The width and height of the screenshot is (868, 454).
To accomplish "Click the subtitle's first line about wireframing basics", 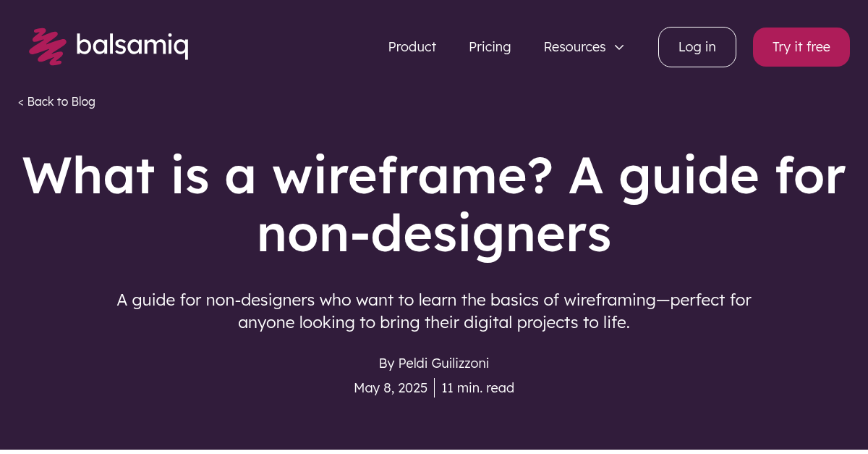I will pyautogui.click(x=434, y=300).
